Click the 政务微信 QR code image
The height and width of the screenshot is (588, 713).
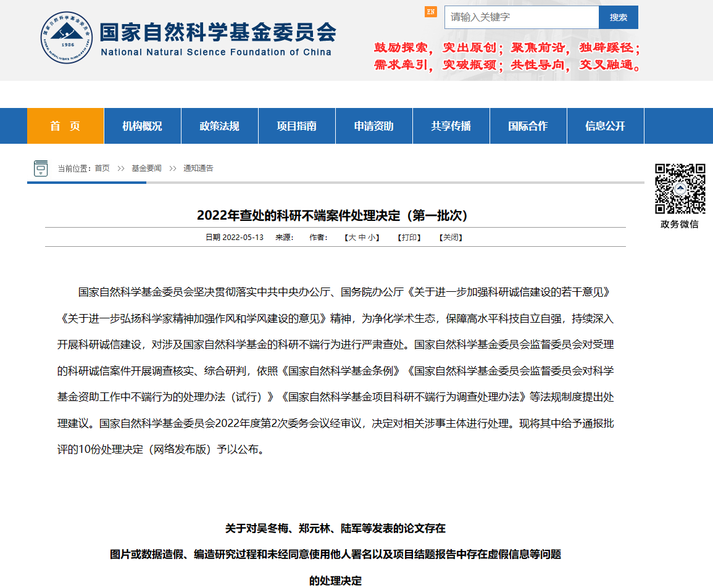pyautogui.click(x=680, y=189)
